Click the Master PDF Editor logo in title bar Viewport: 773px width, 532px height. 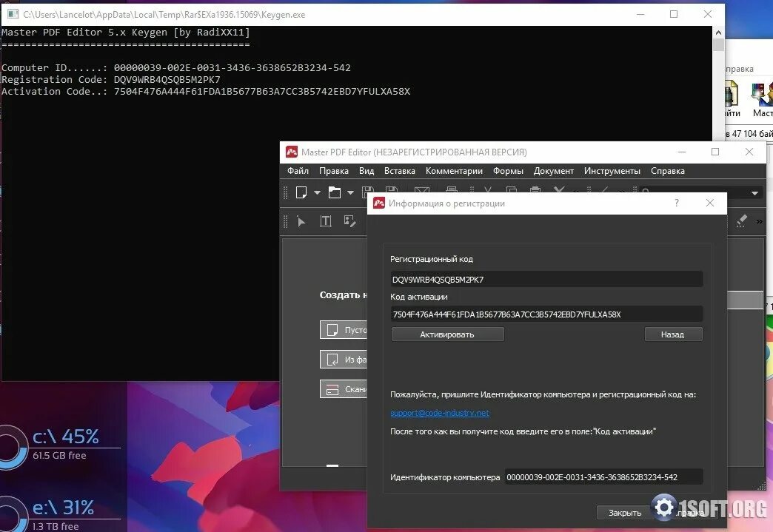pyautogui.click(x=292, y=152)
